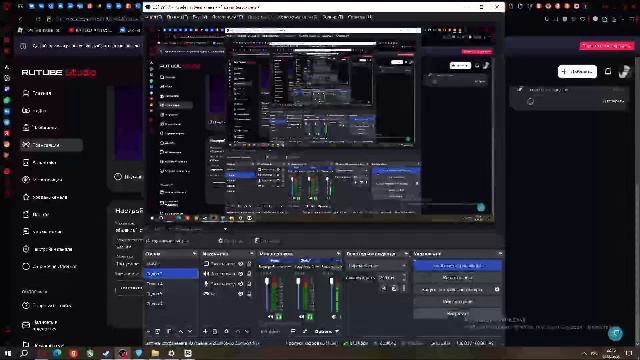Image resolution: width=640 pixels, height=360 pixels.
Task: Add a new source in Sources dock
Action: click(205, 331)
